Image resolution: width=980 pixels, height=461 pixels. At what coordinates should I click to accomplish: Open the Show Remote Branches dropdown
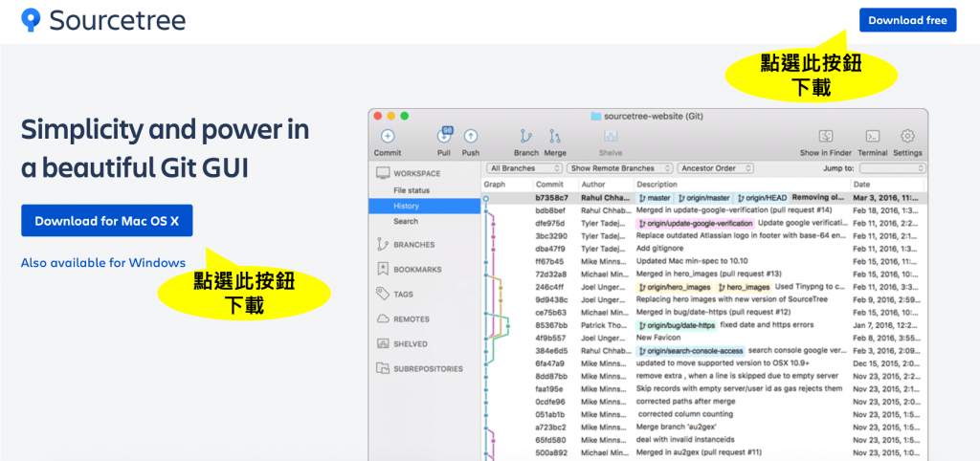[x=619, y=168]
